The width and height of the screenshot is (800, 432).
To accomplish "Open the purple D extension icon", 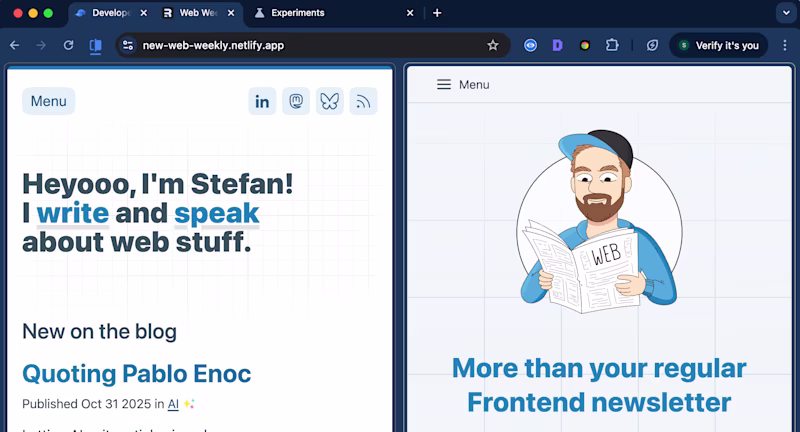I will pos(557,45).
